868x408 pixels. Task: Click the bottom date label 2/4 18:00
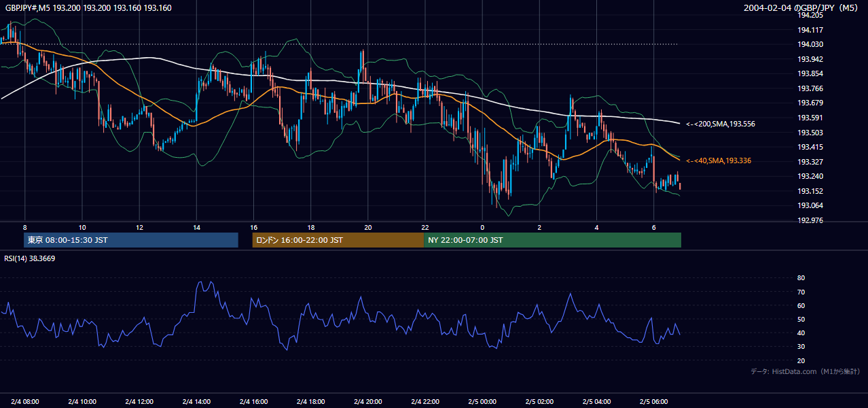(x=310, y=401)
